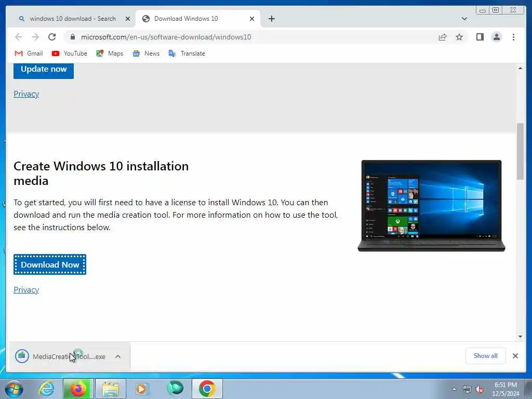Screen dimensions: 532x399
Task: Click the scrollbar down arrow
Action: tap(520, 337)
